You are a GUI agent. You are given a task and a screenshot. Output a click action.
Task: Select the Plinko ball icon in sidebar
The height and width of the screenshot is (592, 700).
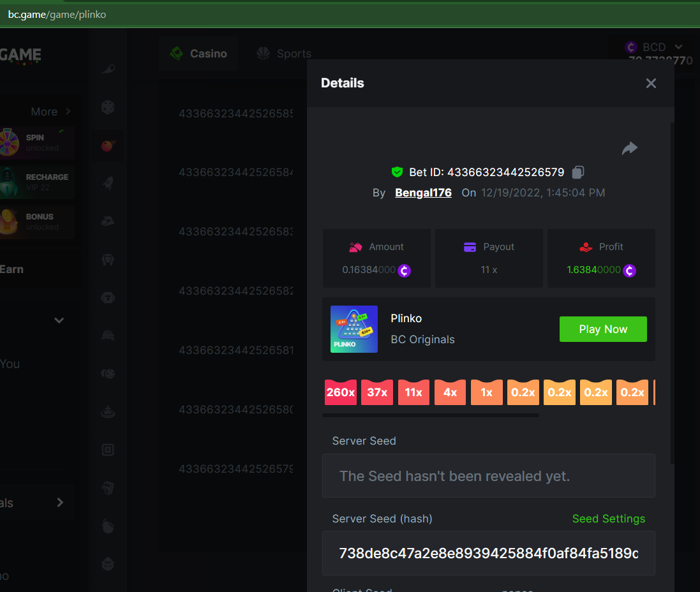point(108,146)
